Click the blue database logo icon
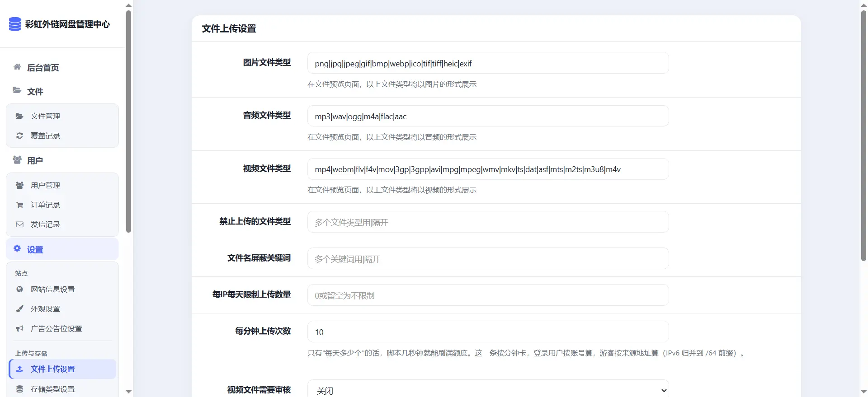This screenshot has height=397, width=868. pyautogui.click(x=15, y=24)
